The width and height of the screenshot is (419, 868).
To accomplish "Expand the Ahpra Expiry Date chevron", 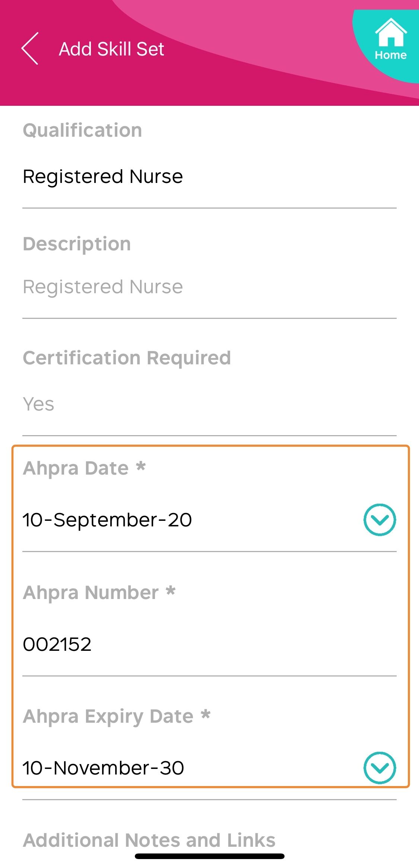I will pos(380,768).
